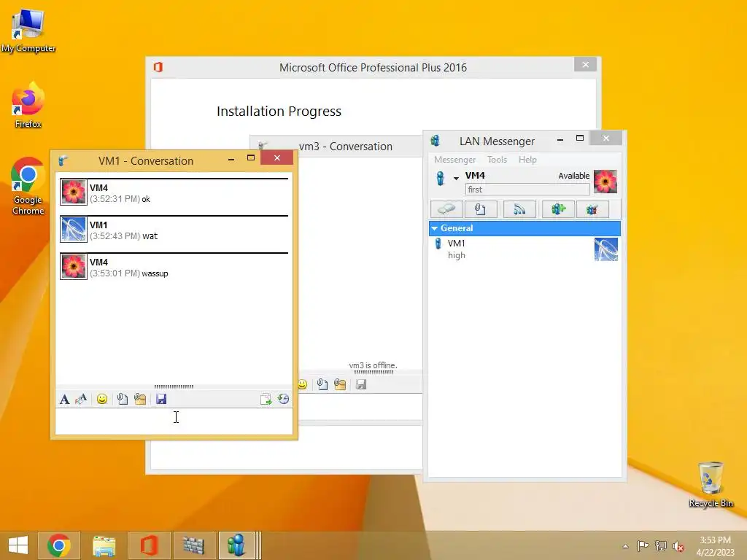Open the Messenger menu
Screen dimensions: 747x560
click(x=454, y=160)
